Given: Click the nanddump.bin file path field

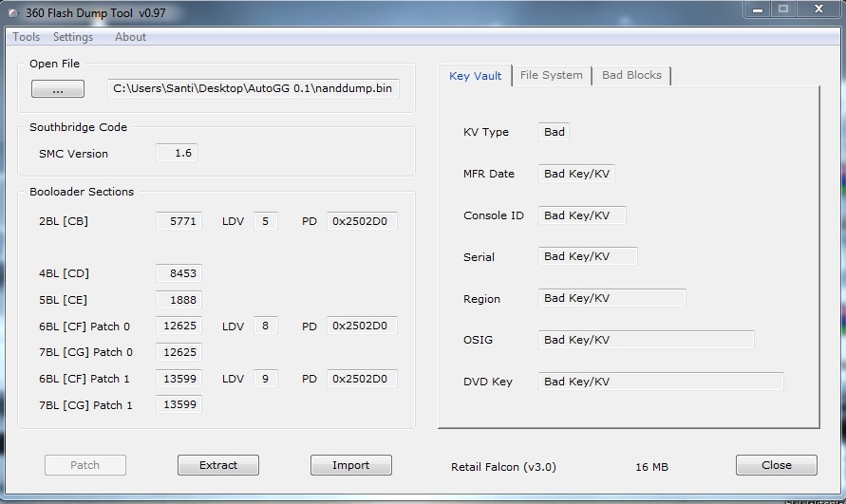Looking at the screenshot, I should tap(254, 88).
